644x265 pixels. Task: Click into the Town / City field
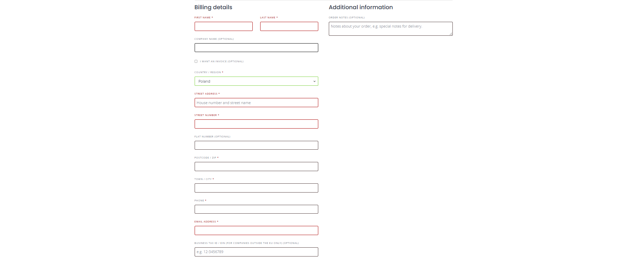pyautogui.click(x=256, y=188)
